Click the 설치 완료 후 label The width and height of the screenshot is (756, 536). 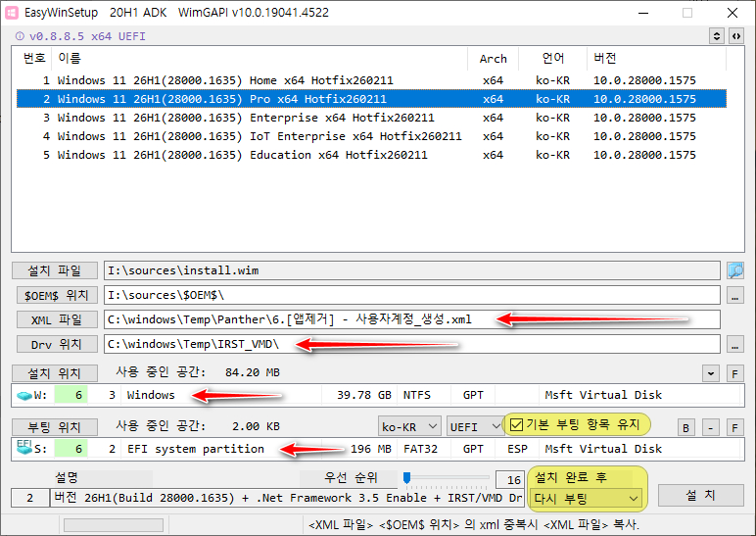coord(570,477)
